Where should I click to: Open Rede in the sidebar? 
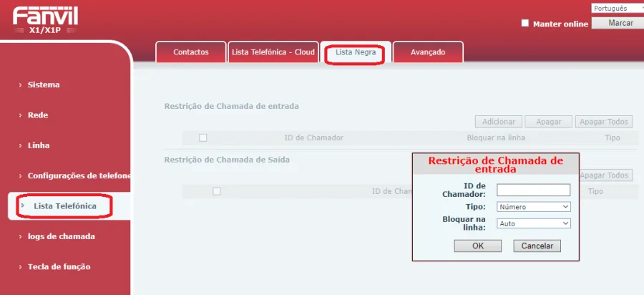coord(38,115)
